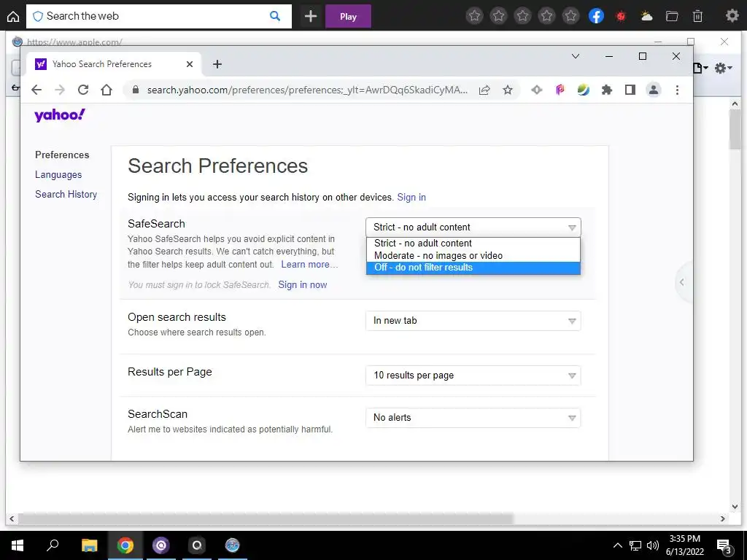Open the clock showing 3:35 PM

(684, 545)
